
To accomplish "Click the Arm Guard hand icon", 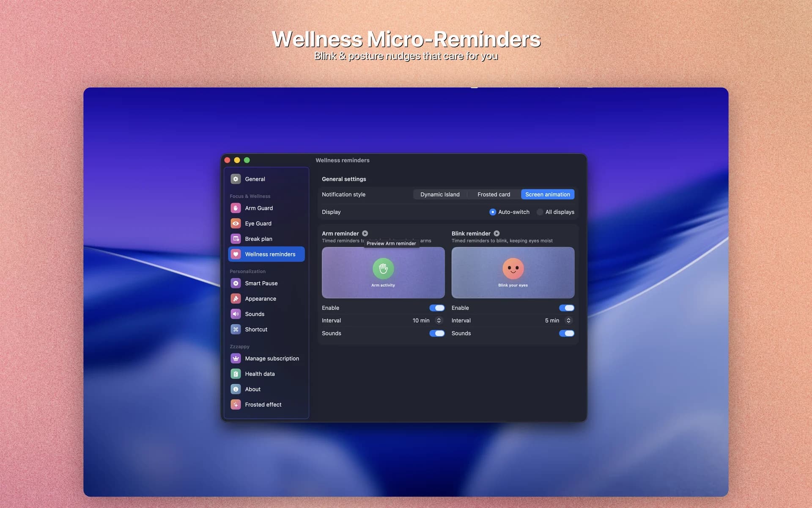I will click(236, 208).
